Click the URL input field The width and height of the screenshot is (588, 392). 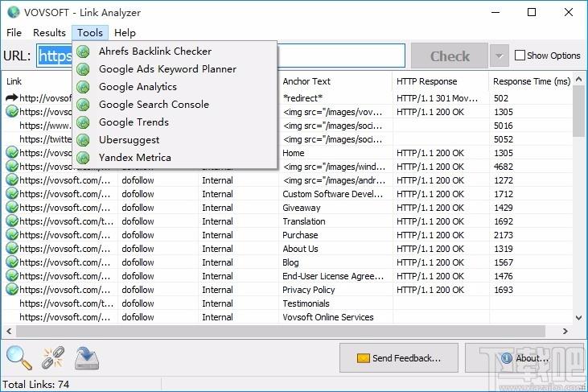tap(221, 56)
